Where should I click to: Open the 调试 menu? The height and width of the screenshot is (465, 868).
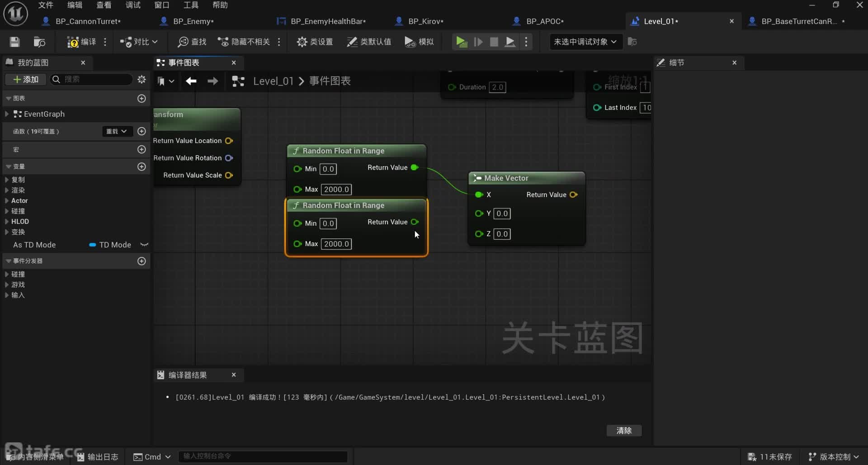click(132, 5)
